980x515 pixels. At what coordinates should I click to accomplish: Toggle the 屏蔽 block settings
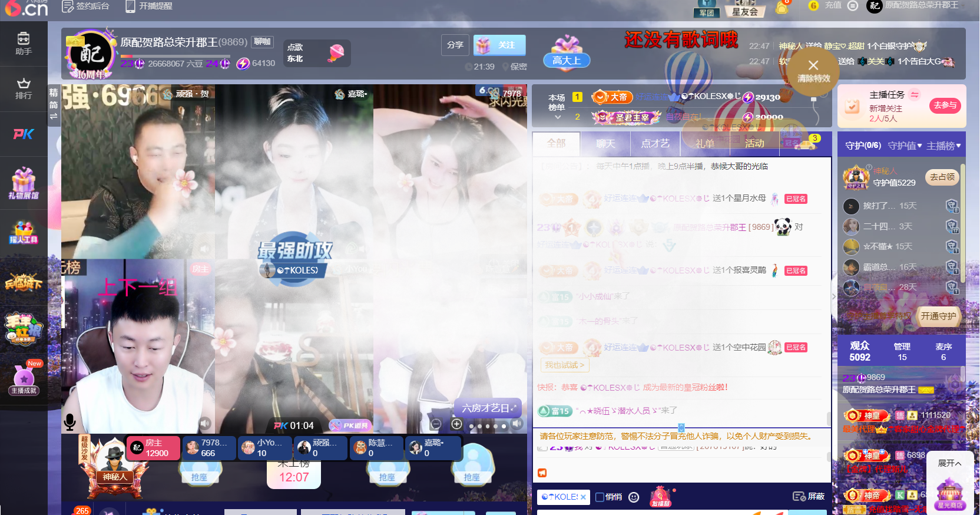coord(809,496)
